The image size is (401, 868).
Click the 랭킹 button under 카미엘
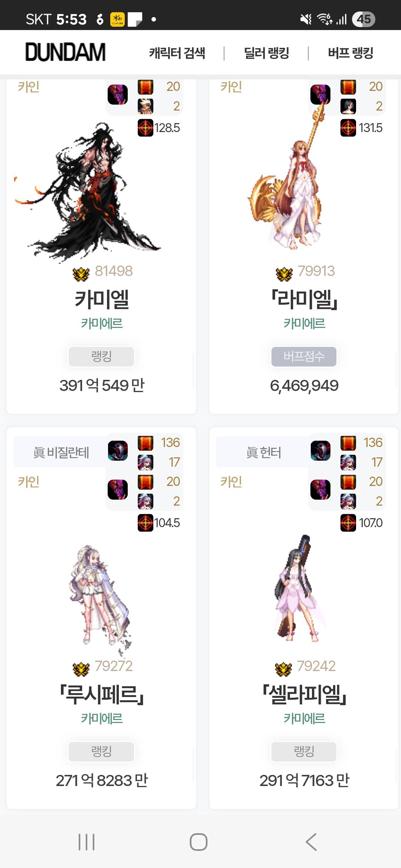pyautogui.click(x=101, y=356)
